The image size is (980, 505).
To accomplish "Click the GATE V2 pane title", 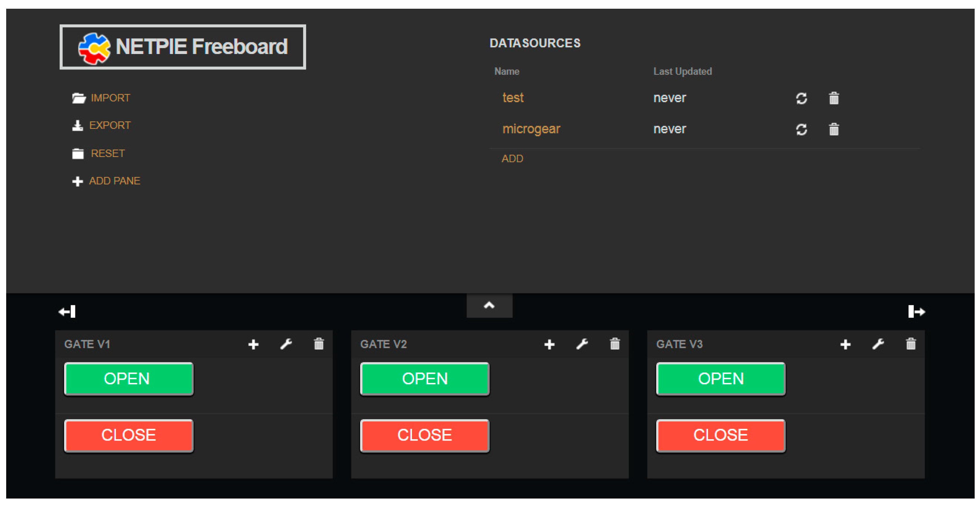I will click(x=383, y=344).
